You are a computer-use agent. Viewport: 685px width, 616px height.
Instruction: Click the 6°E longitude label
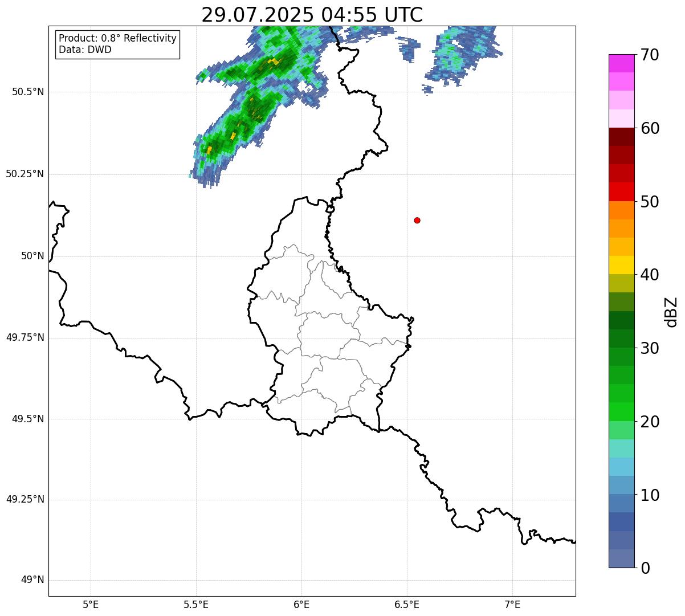point(301,604)
